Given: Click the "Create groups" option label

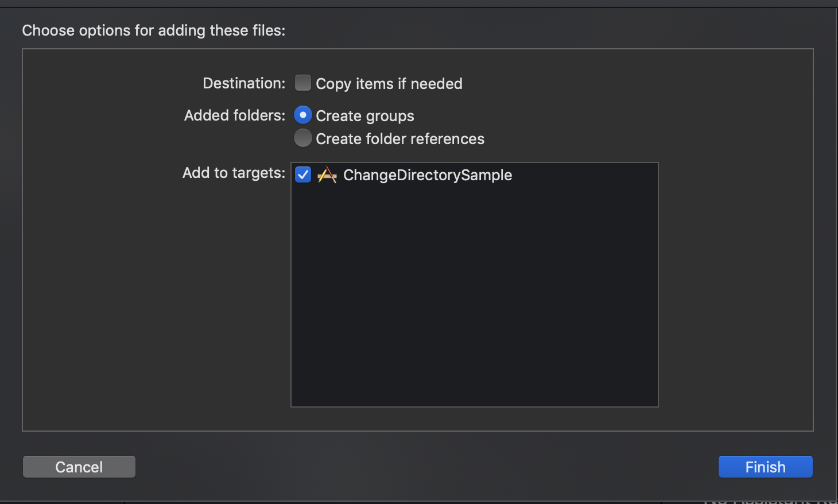Looking at the screenshot, I should pos(365,116).
